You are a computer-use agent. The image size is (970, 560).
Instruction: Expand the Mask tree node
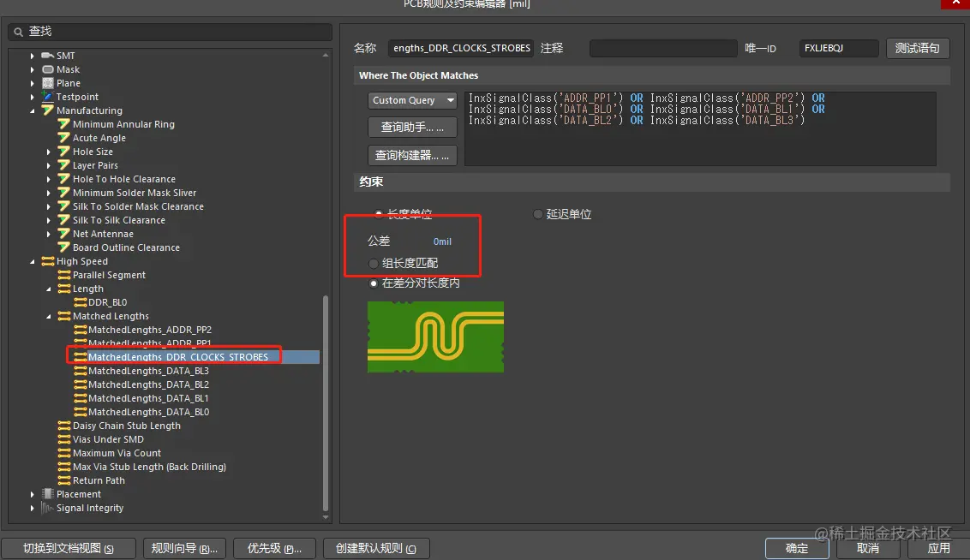pyautogui.click(x=33, y=69)
